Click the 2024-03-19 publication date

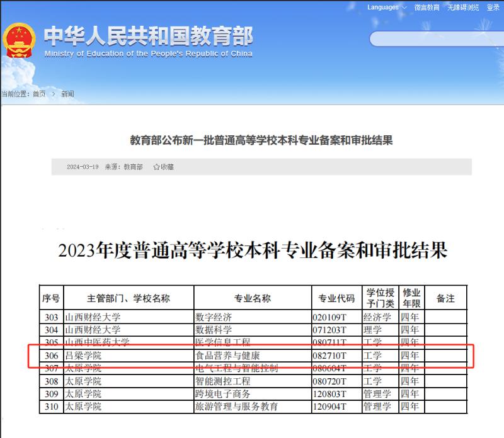83,167
